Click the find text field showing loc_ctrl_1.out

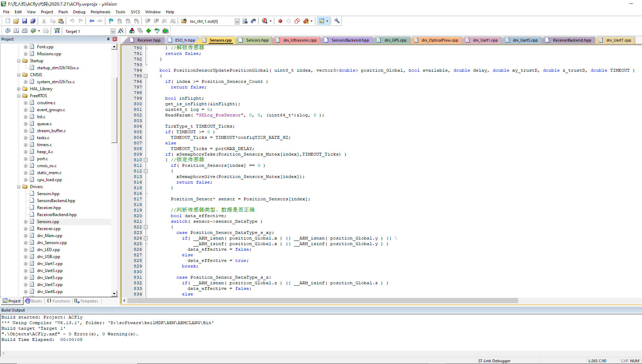[211, 21]
